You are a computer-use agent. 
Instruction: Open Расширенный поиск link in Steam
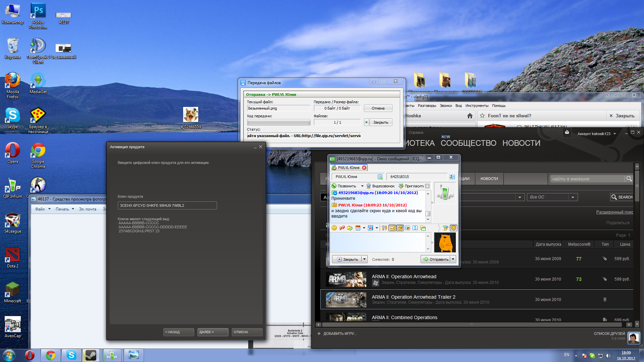tap(614, 212)
